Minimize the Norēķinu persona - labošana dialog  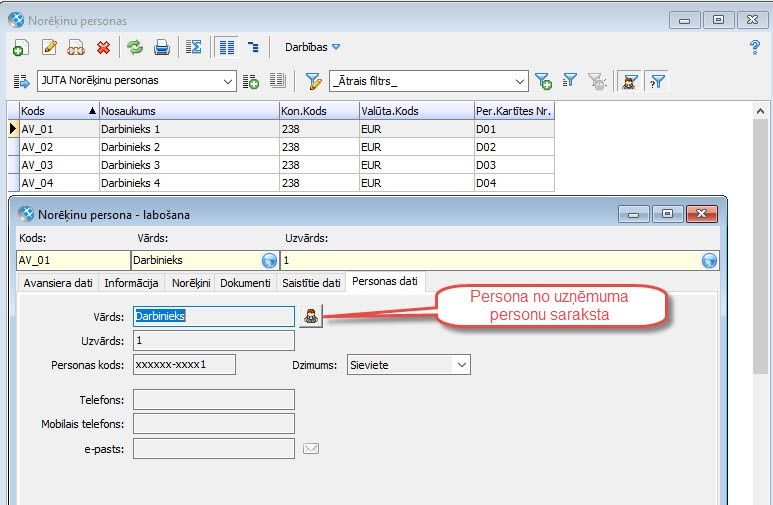[634, 214]
